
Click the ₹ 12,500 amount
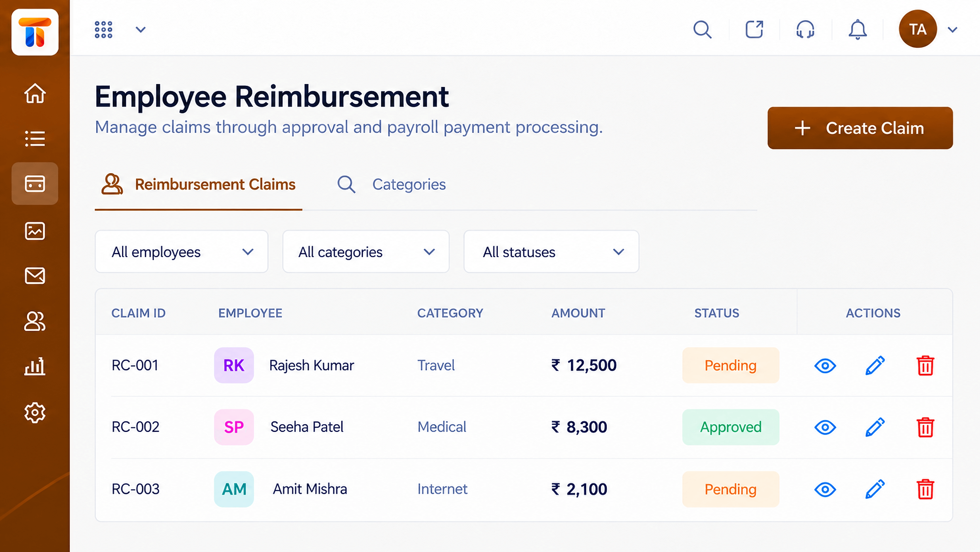584,365
